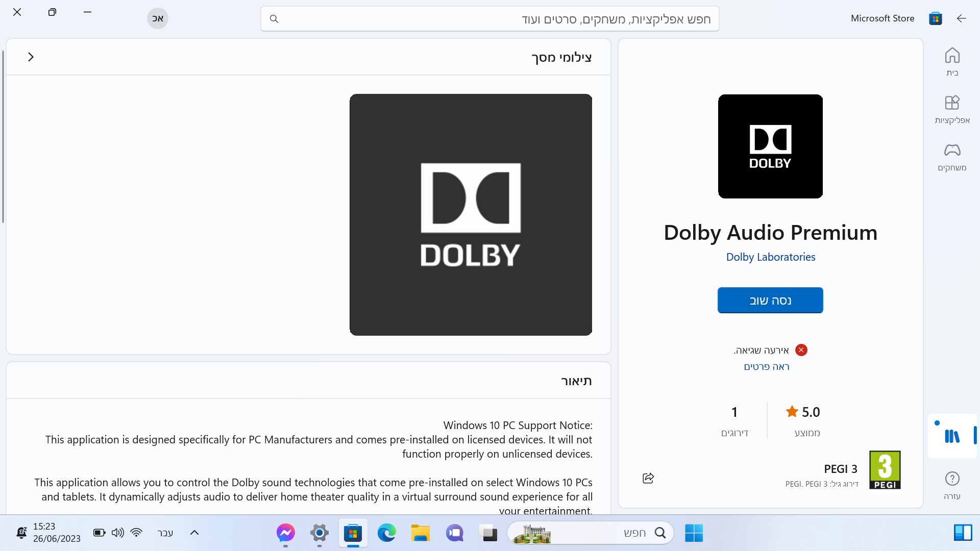Image resolution: width=980 pixels, height=551 pixels.
Task: Open Task View in taskbar
Action: (488, 533)
